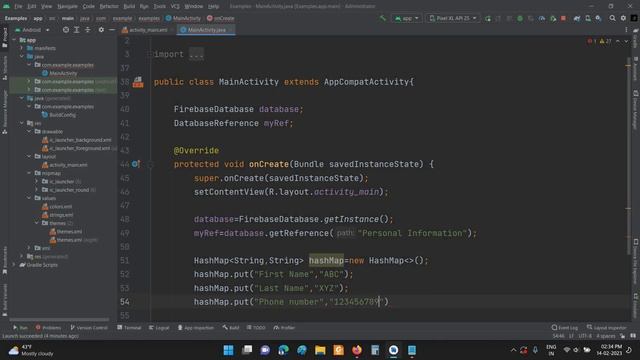Click the Run app icon in toolbar
Image resolution: width=640 pixels, height=360 pixels.
point(488,18)
